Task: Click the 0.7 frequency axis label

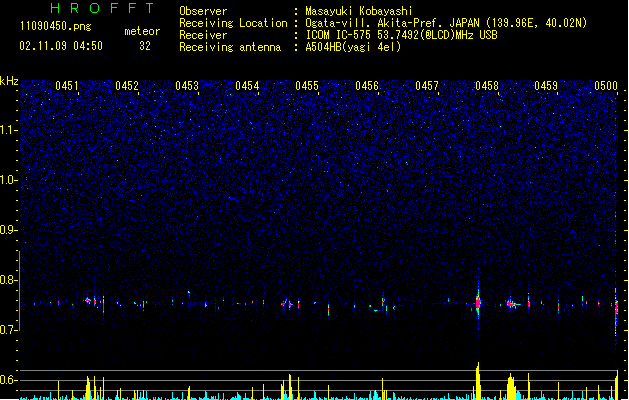Action: pos(8,329)
